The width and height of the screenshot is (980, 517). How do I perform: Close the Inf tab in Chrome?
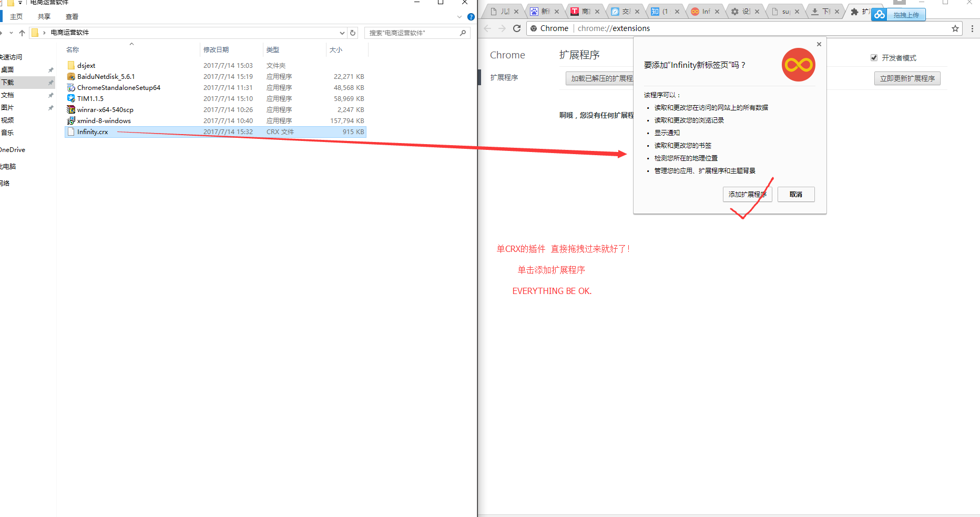[717, 12]
